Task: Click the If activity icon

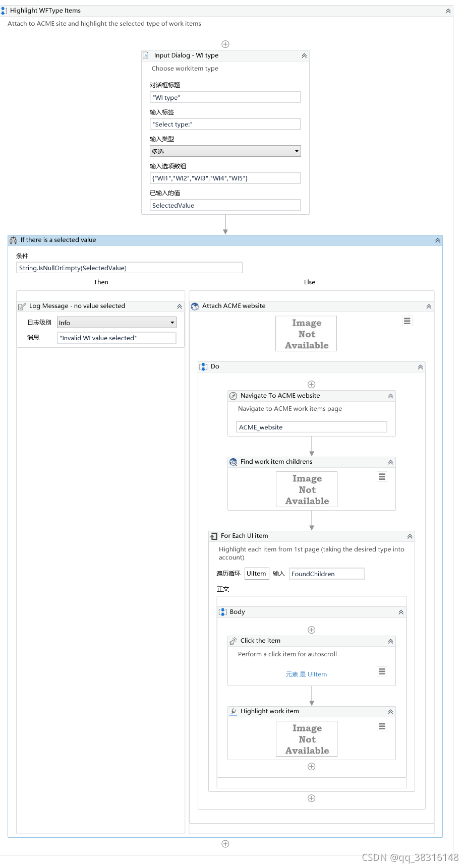Action: (13, 240)
